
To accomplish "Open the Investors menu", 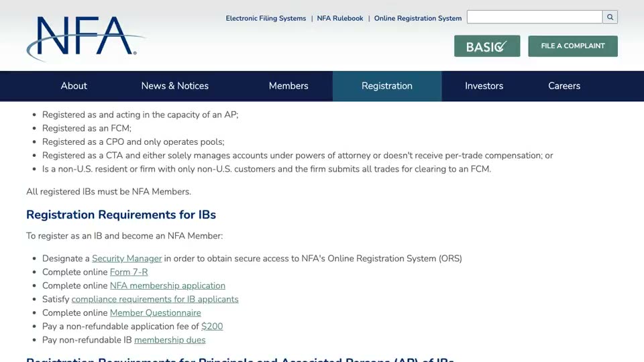I will click(x=484, y=86).
